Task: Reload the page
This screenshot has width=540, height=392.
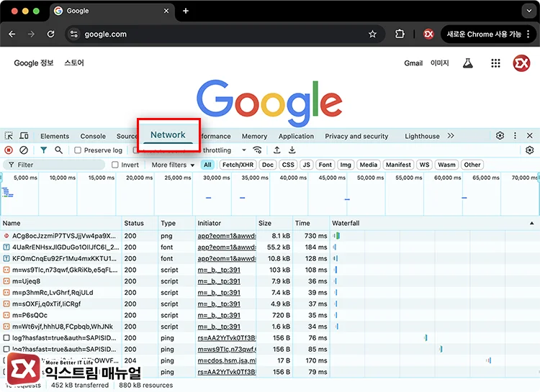Action: point(50,34)
